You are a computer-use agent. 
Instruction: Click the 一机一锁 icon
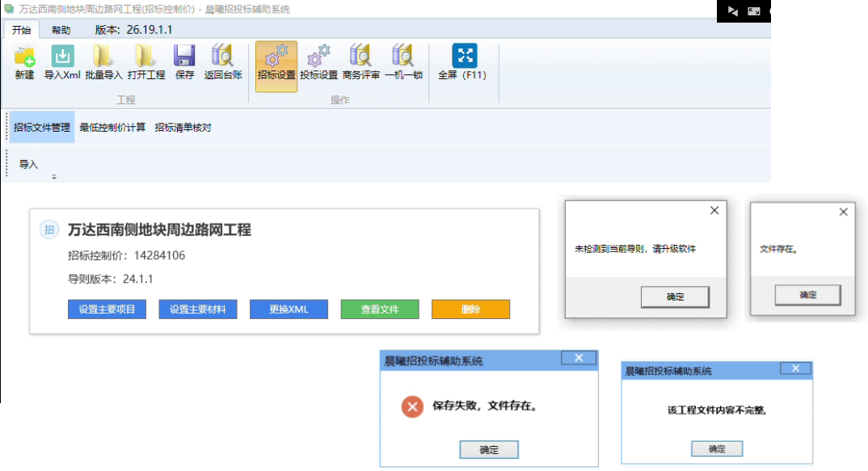(x=403, y=57)
